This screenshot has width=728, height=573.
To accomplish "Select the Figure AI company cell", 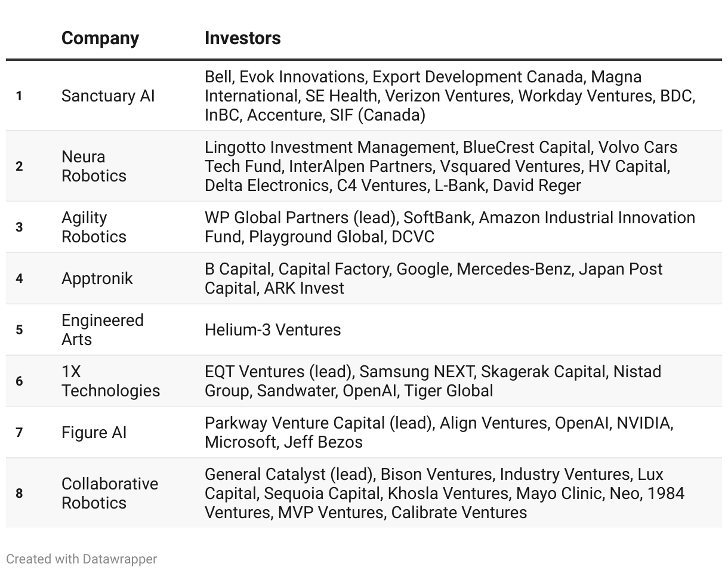I will [x=94, y=432].
